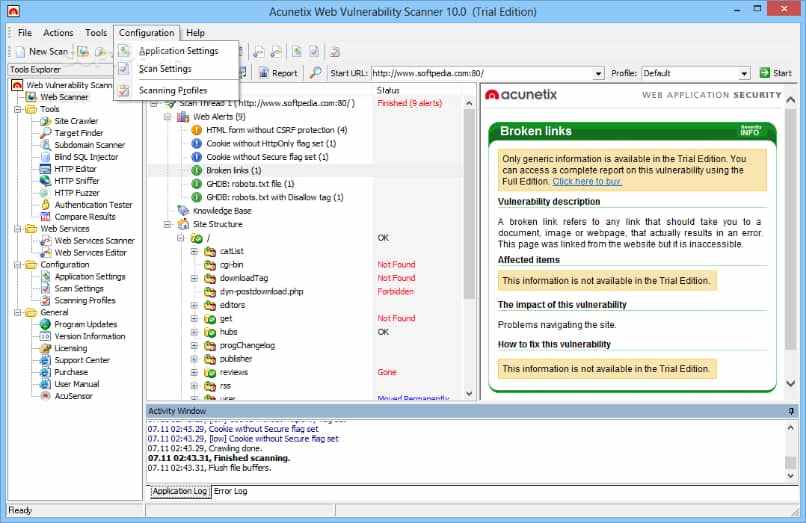Collapse the General folder
Screen dimensions: 806x523
(x=18, y=313)
